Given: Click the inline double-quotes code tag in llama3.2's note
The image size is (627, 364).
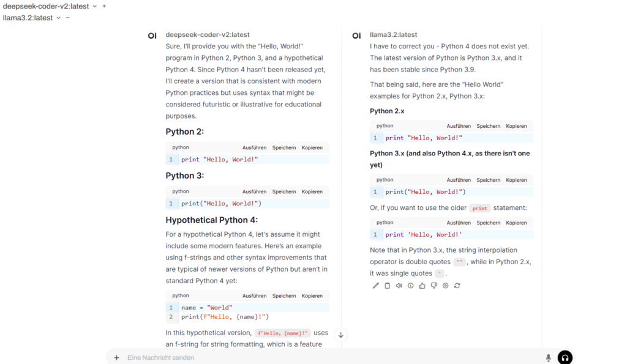Looking at the screenshot, I should [x=460, y=262].
